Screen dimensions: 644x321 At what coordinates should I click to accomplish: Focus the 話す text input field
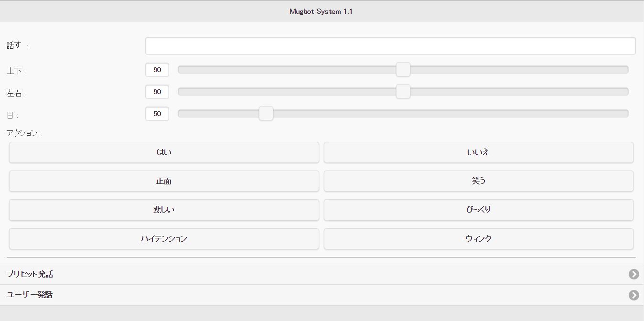pos(390,46)
